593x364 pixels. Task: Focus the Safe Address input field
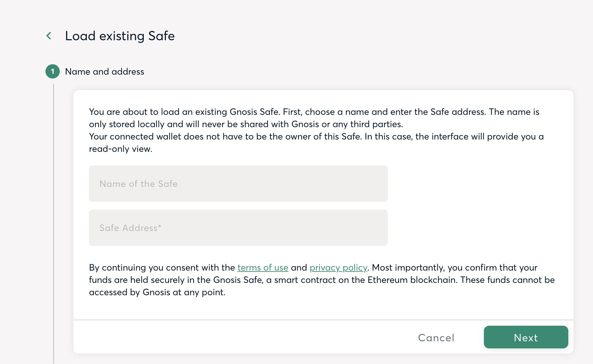[x=238, y=228]
